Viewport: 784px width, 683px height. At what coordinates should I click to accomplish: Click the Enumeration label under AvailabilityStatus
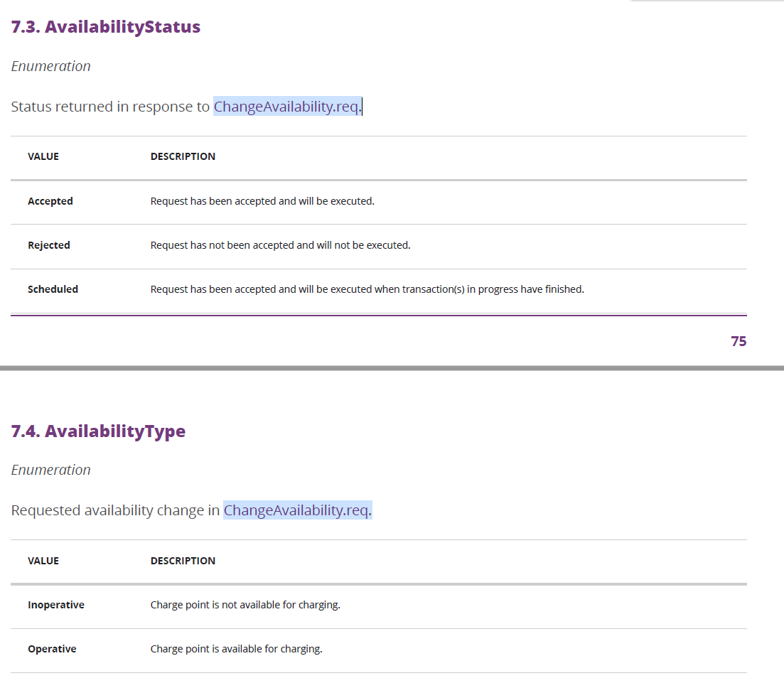pyautogui.click(x=50, y=65)
